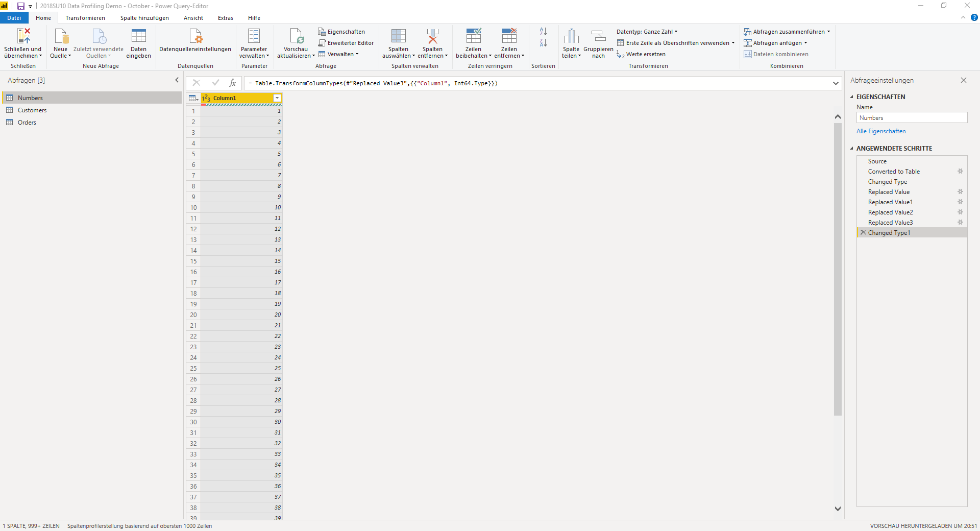Click row 10 number cell

[193, 207]
